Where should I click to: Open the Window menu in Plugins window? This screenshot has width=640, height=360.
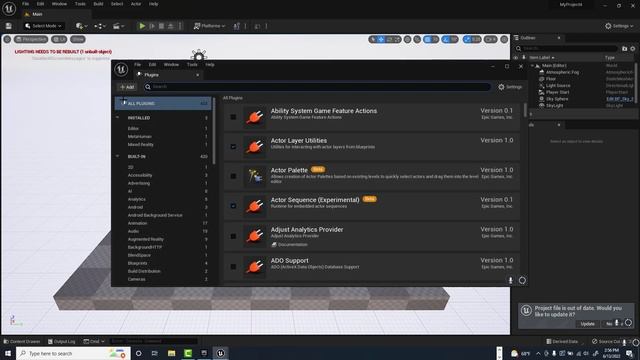171,64
